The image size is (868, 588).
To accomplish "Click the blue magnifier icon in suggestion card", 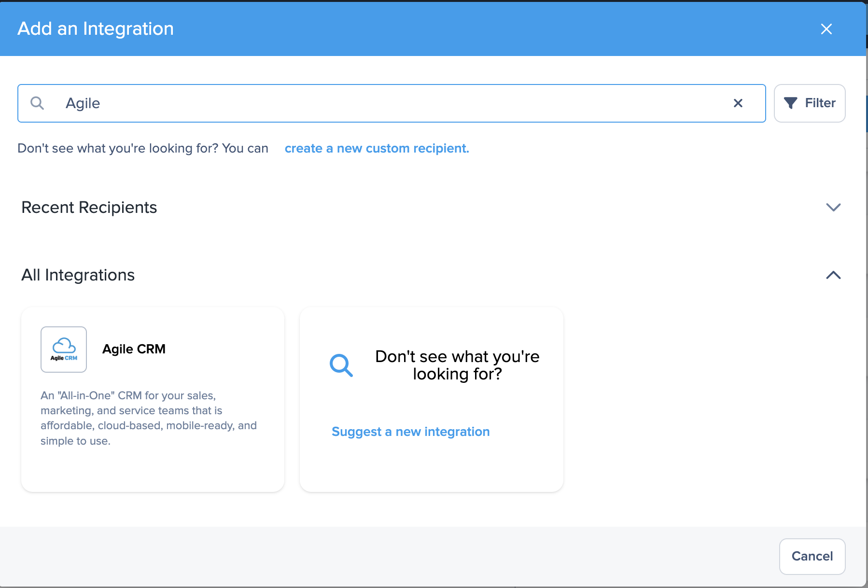I will point(341,365).
